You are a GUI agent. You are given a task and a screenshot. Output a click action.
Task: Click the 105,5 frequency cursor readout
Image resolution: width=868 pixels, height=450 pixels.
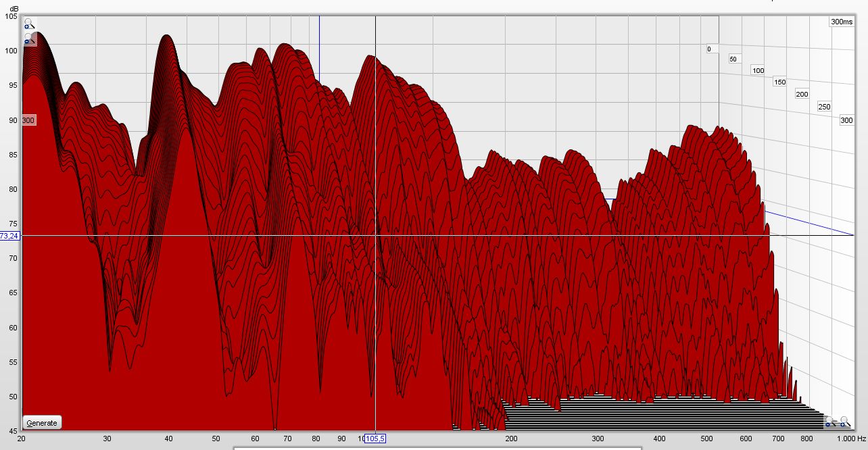click(x=375, y=439)
